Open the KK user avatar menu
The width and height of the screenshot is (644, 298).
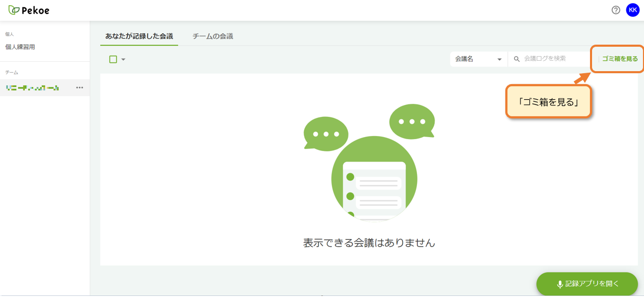click(x=633, y=10)
